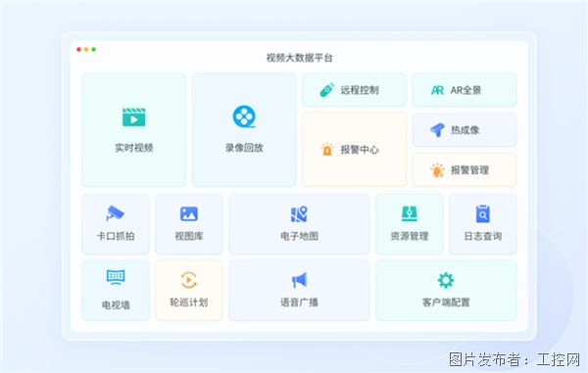Open the 实时视频 clapperboard icon

point(134,117)
